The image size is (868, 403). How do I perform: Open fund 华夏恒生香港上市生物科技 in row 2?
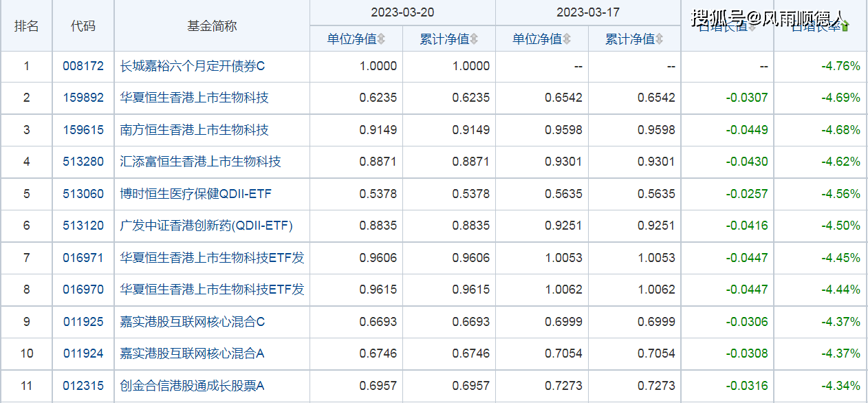point(194,98)
